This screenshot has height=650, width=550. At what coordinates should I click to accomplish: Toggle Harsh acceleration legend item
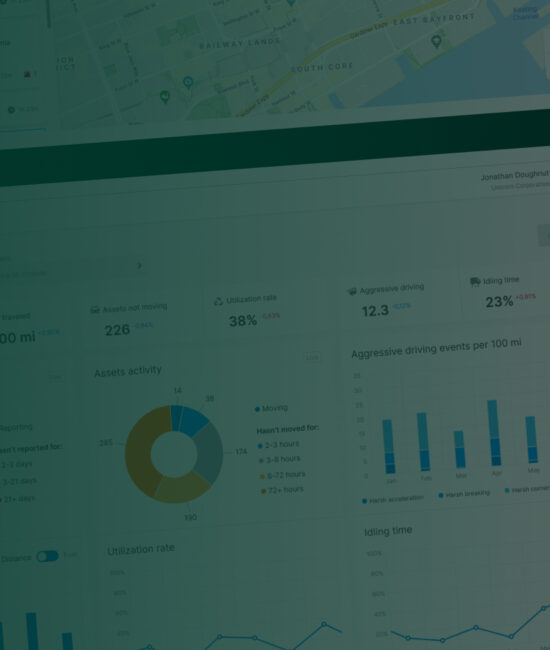(393, 500)
